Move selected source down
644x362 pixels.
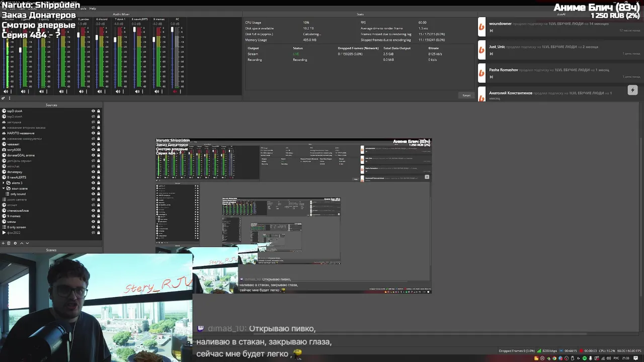click(x=27, y=243)
